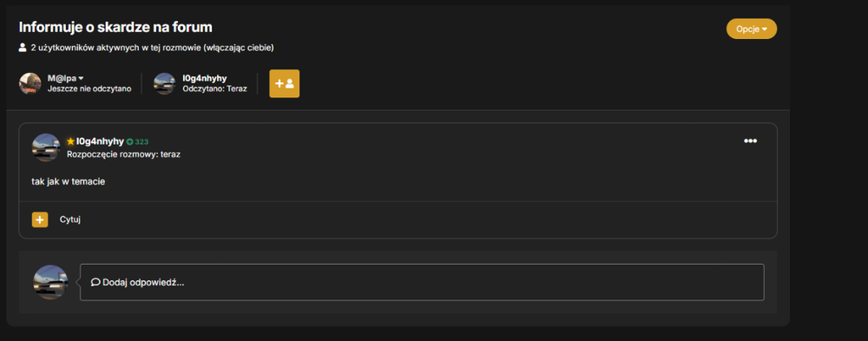Open the post author's avatar
Screen dimensions: 868x341
point(45,148)
